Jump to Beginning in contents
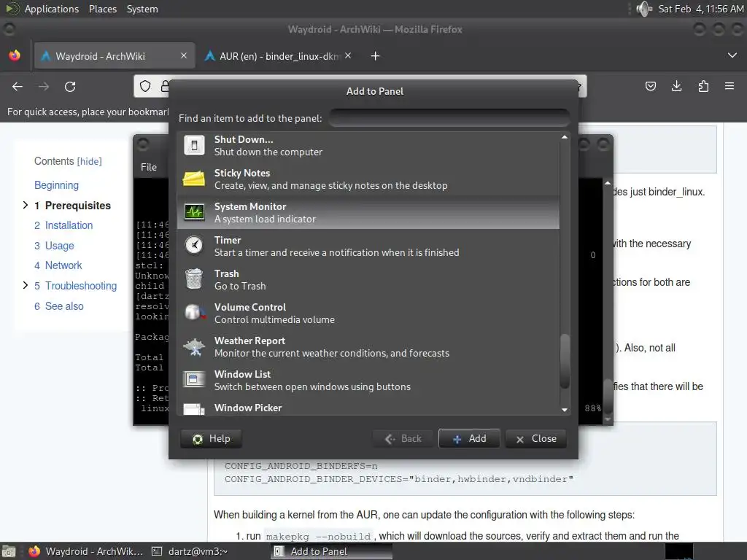747x560 pixels. pyautogui.click(x=56, y=185)
